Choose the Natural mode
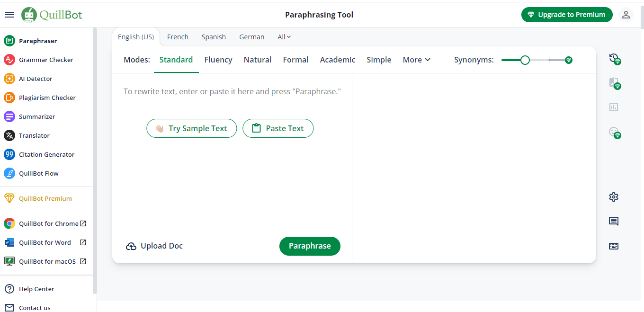Image resolution: width=644 pixels, height=312 pixels. (x=258, y=60)
